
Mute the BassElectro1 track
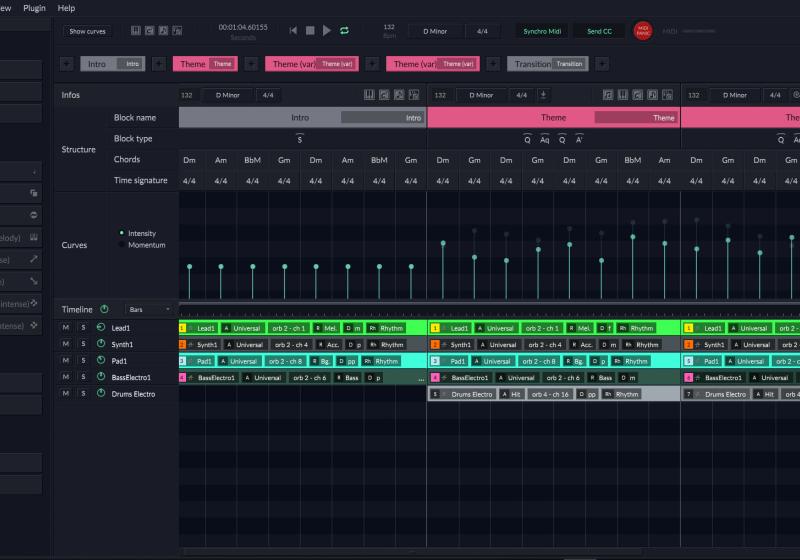[x=66, y=377]
